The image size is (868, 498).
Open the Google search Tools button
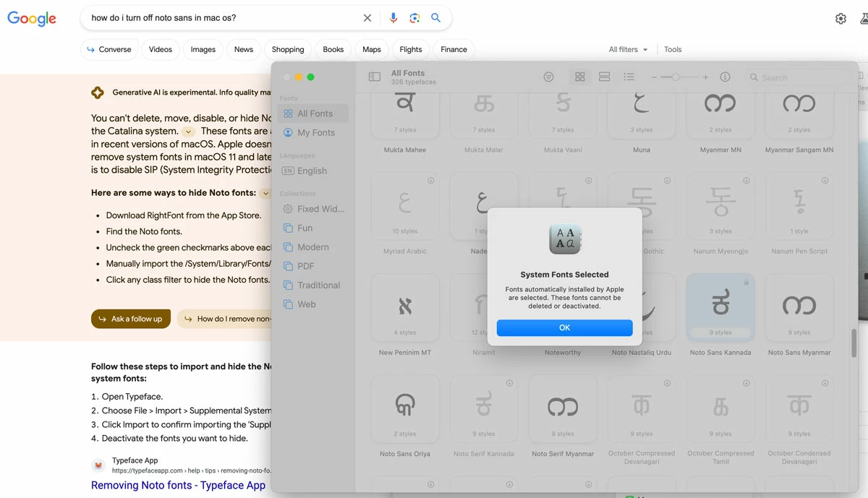(673, 49)
